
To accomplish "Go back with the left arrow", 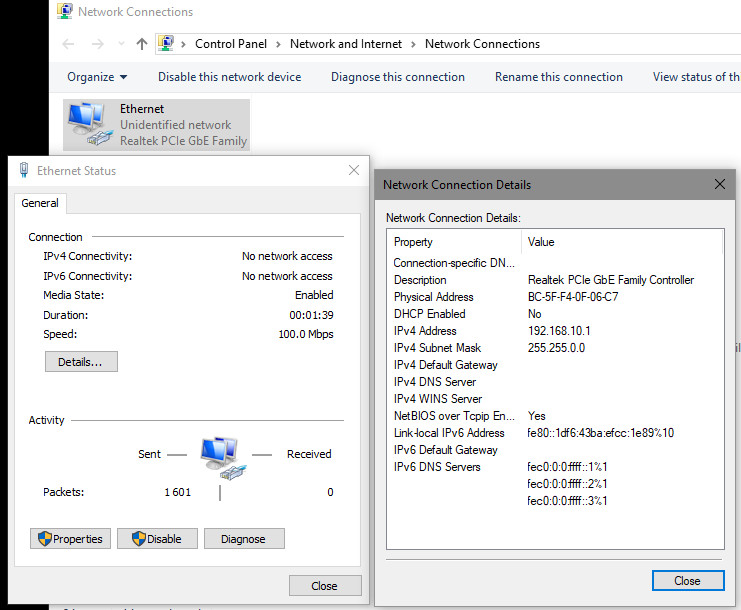I will pos(69,44).
